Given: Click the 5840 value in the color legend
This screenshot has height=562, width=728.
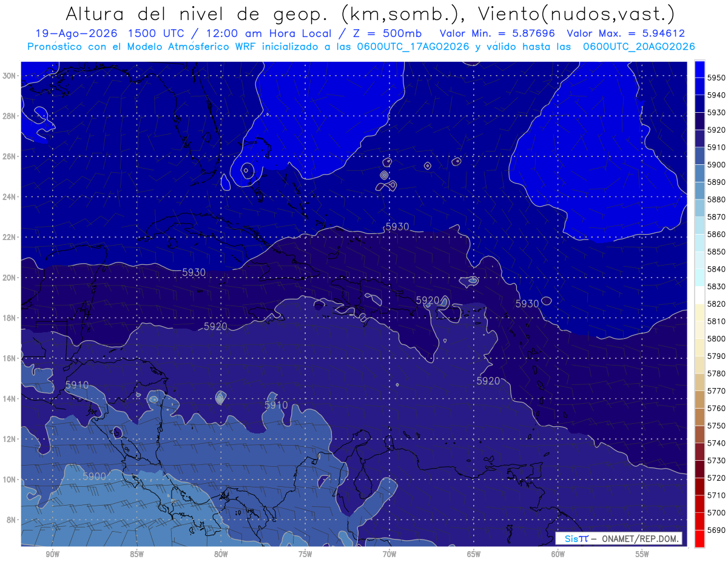Looking at the screenshot, I should click(716, 269).
